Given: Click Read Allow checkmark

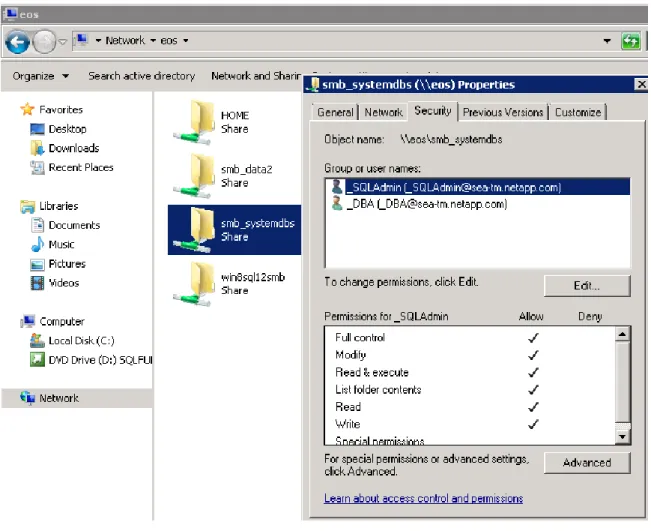Looking at the screenshot, I should [533, 407].
